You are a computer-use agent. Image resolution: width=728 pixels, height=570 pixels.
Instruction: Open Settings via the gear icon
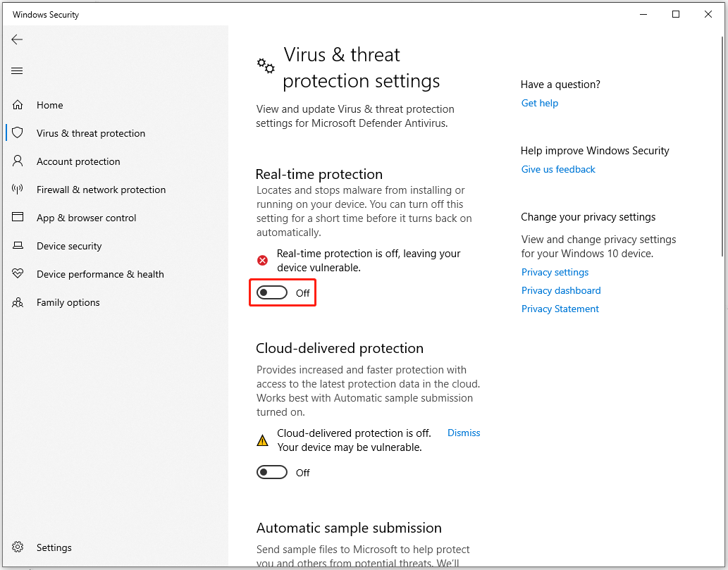coord(17,547)
